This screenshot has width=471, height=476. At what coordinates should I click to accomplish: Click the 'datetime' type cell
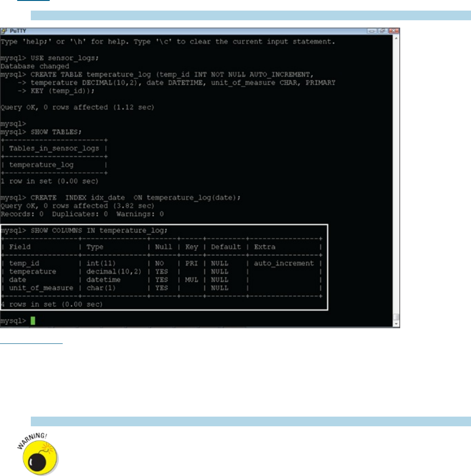pos(103,279)
